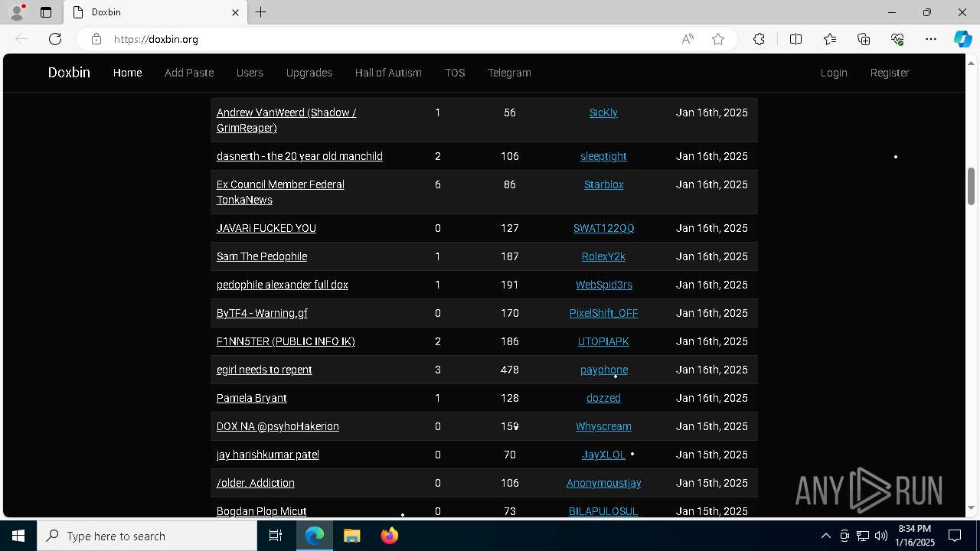
Task: Open the user profile Anonymoustjay
Action: [603, 483]
